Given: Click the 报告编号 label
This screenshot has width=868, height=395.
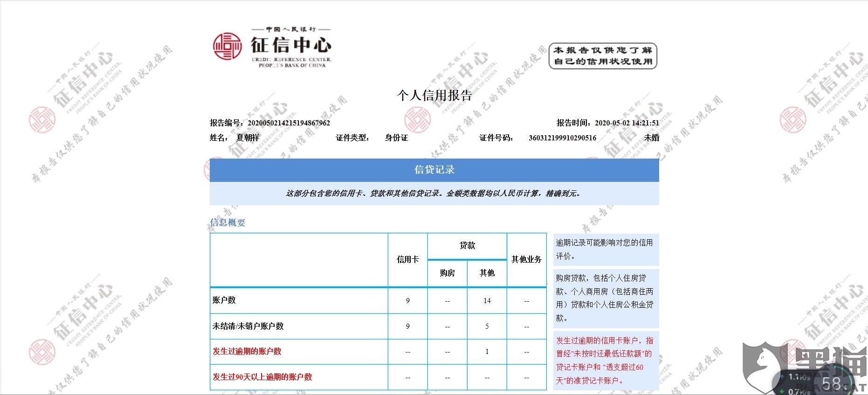Looking at the screenshot, I should pyautogui.click(x=226, y=123).
